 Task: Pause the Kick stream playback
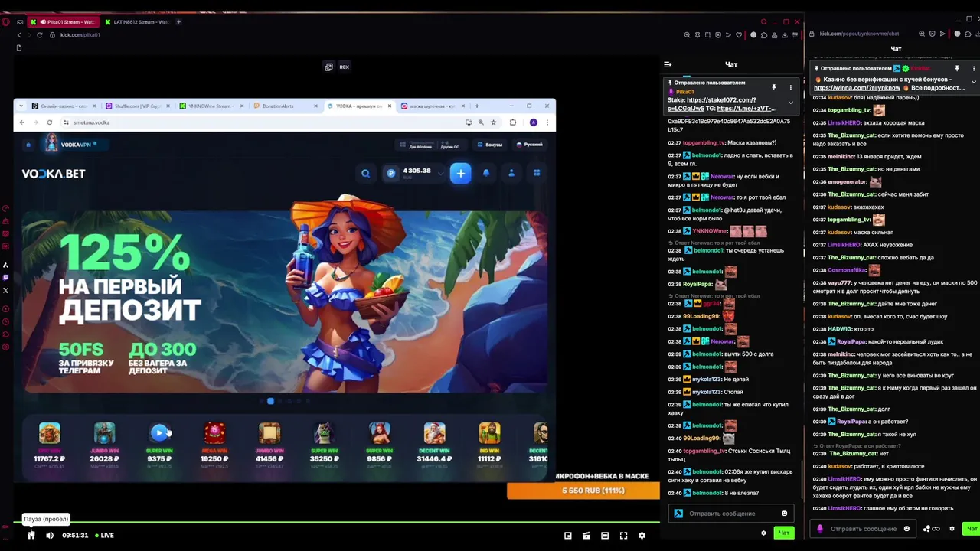click(x=31, y=536)
